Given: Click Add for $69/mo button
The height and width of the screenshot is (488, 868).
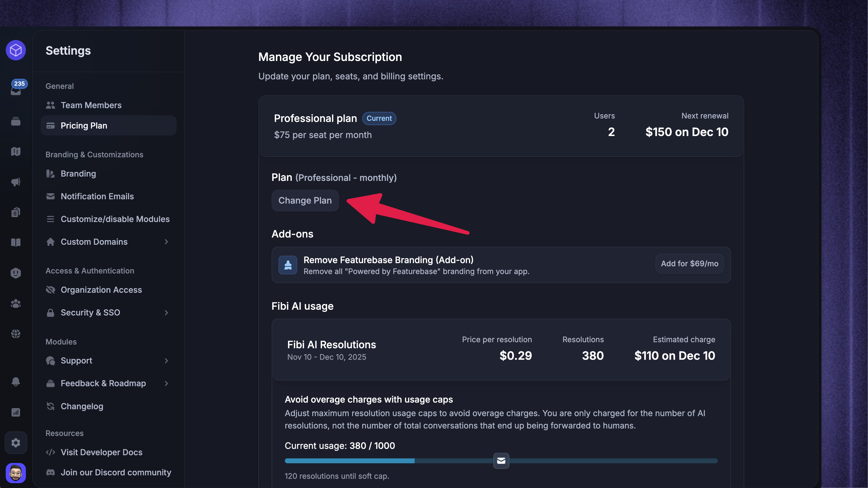Looking at the screenshot, I should [689, 264].
